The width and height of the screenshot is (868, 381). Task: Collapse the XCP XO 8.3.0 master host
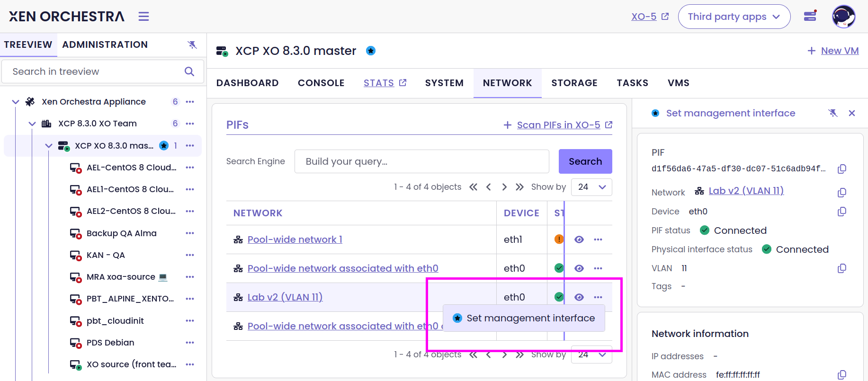[x=49, y=146]
